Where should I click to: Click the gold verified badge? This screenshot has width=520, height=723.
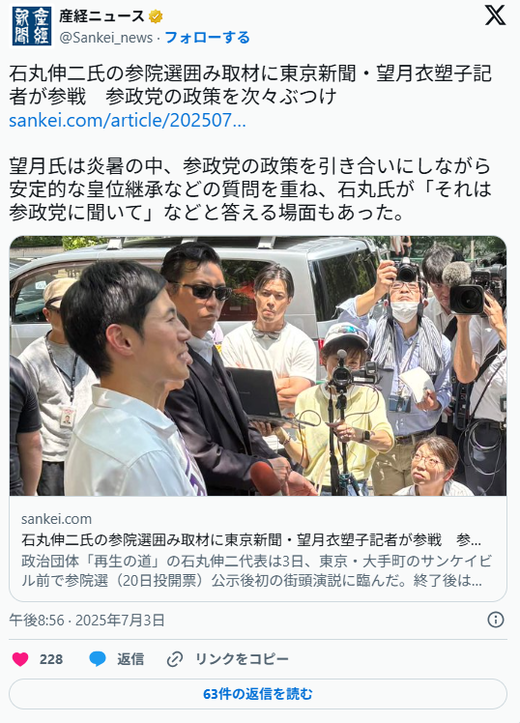click(x=155, y=17)
